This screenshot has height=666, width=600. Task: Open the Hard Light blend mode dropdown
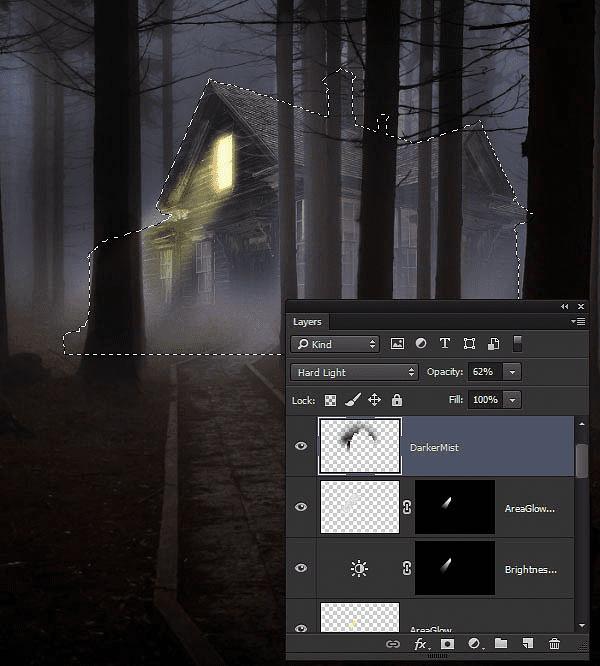355,372
